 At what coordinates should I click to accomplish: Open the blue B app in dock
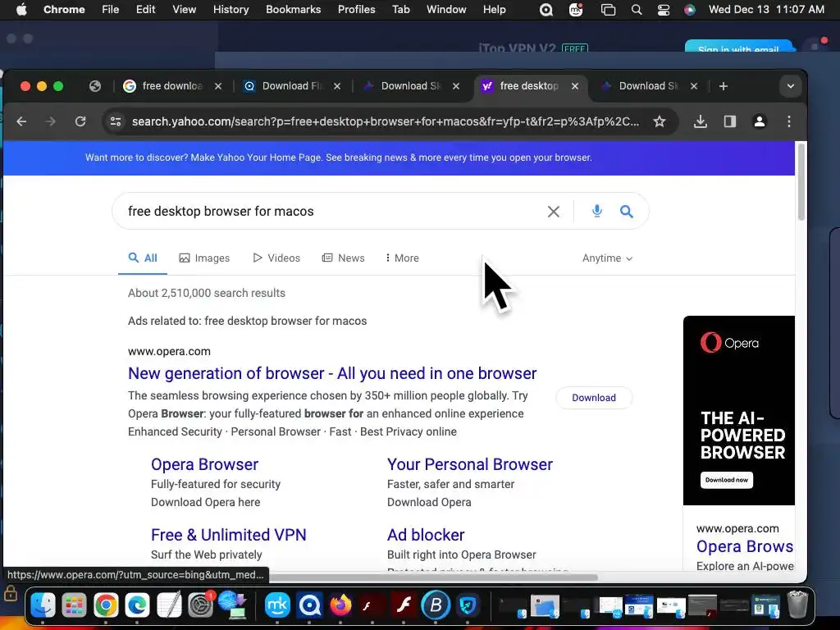click(436, 605)
